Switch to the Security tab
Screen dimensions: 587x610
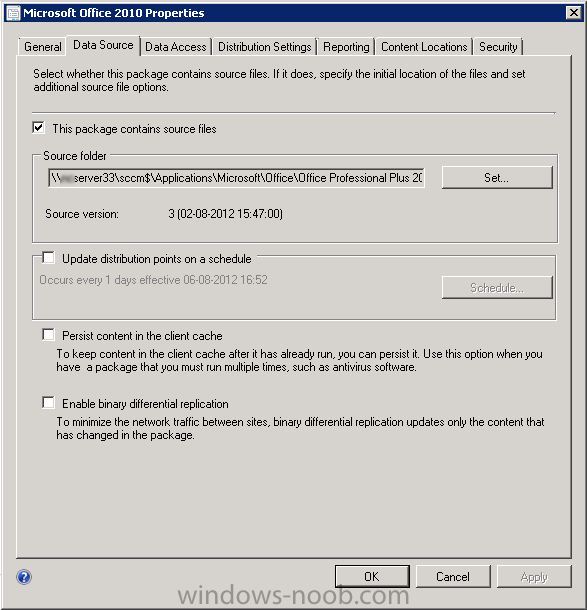(498, 47)
